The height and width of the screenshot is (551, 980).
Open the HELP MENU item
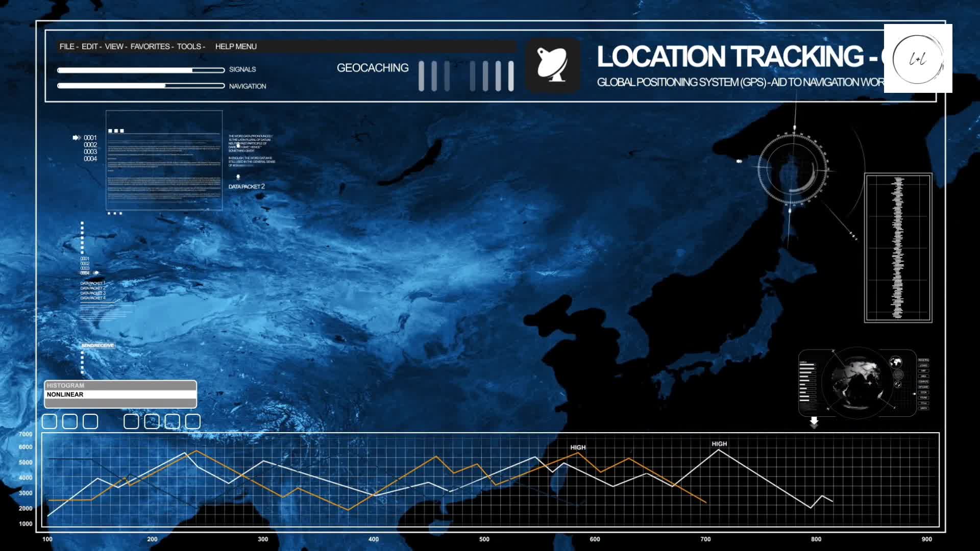(236, 46)
